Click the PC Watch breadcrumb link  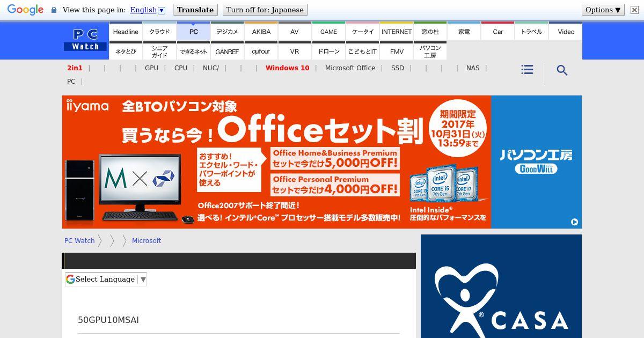[x=79, y=240]
